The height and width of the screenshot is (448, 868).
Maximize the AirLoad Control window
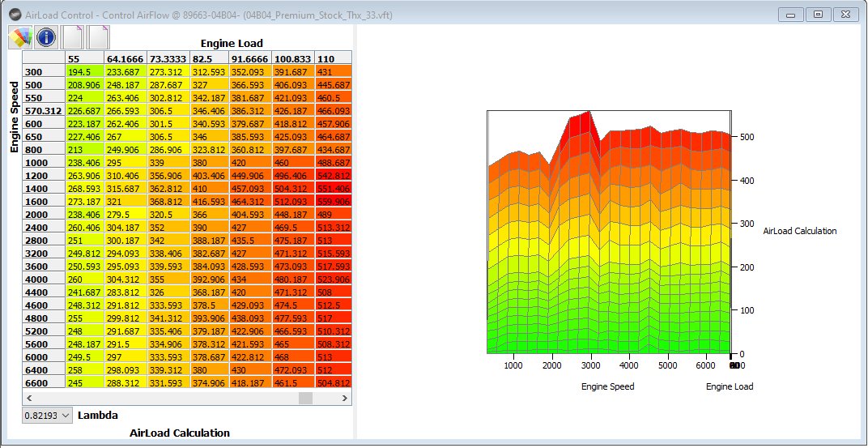click(818, 15)
